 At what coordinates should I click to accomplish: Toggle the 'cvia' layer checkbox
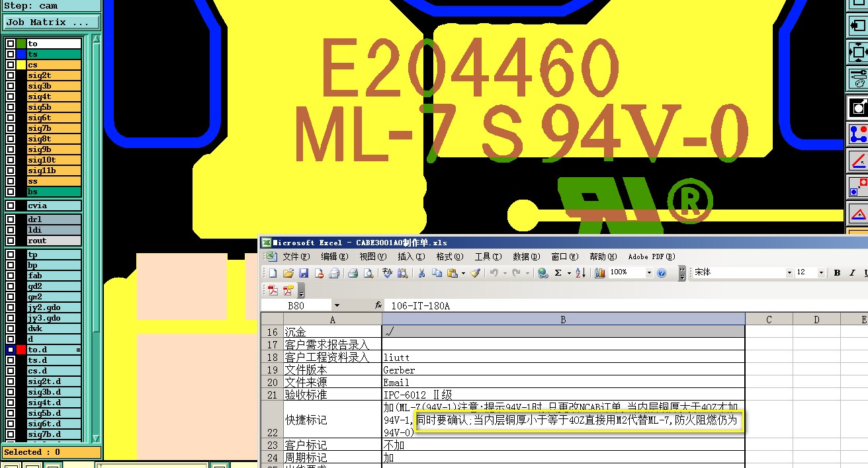(11, 206)
